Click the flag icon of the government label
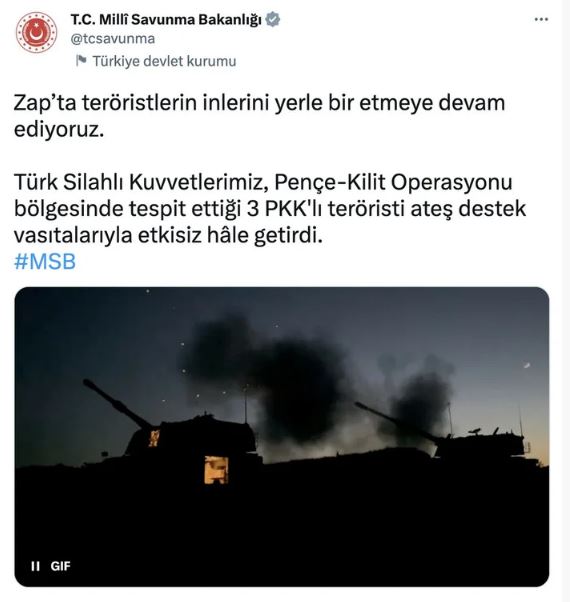 81,61
